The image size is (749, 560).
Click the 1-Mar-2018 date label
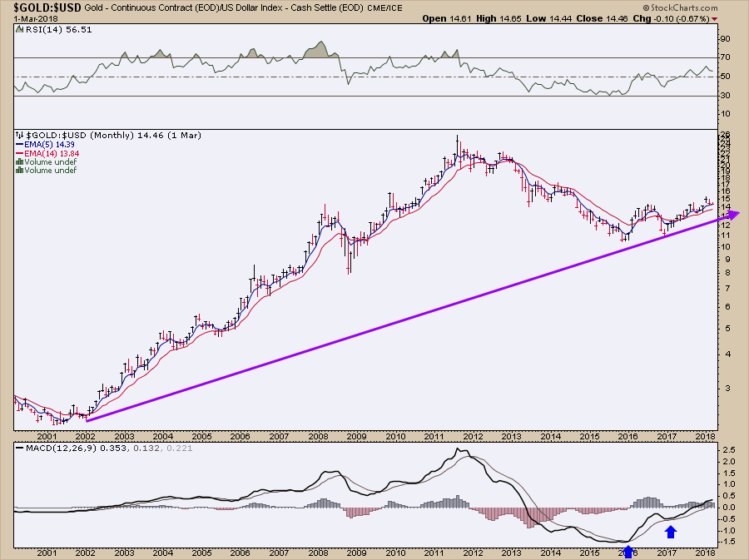tap(36, 19)
